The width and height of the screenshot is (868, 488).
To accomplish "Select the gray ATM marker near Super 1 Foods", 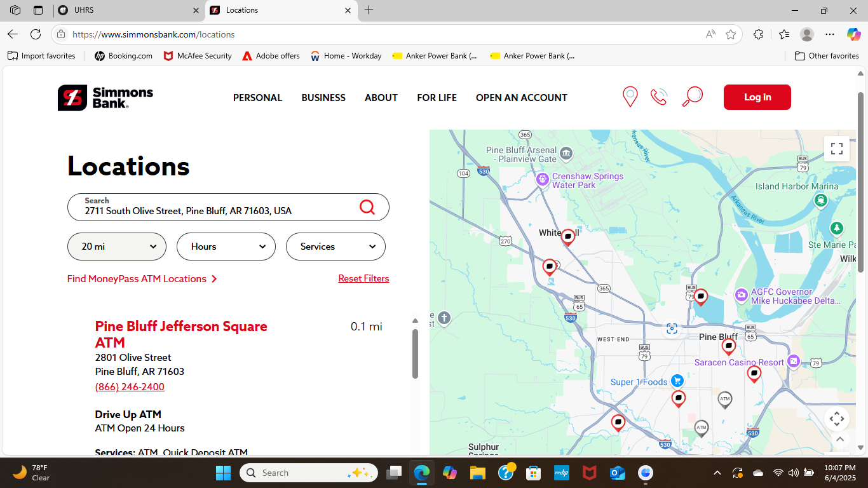I will pos(724,400).
